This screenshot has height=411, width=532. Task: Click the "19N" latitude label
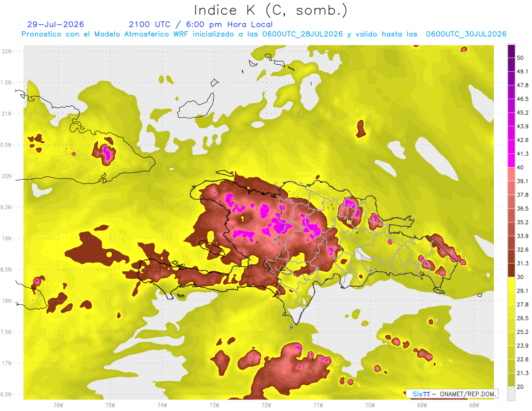coord(7,239)
